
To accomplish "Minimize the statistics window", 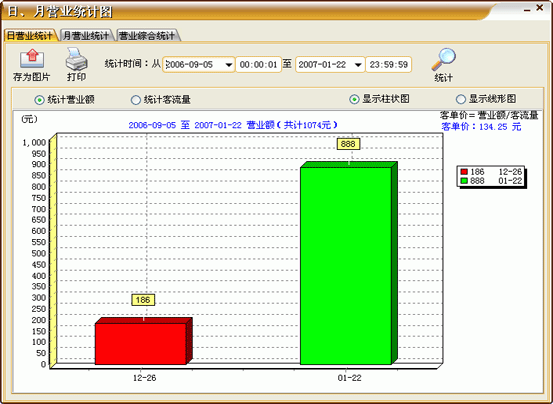I will tap(527, 11).
